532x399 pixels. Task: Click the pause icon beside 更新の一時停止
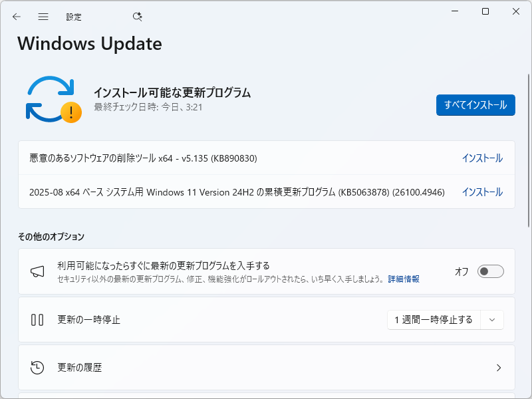click(x=38, y=319)
